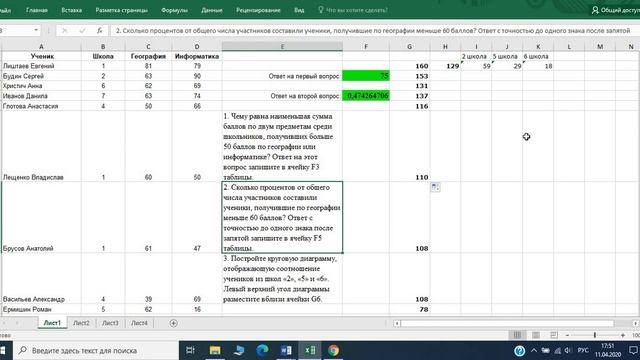Select the cell 'Лещенко Владислав'
The image size is (640, 360).
[x=41, y=147]
